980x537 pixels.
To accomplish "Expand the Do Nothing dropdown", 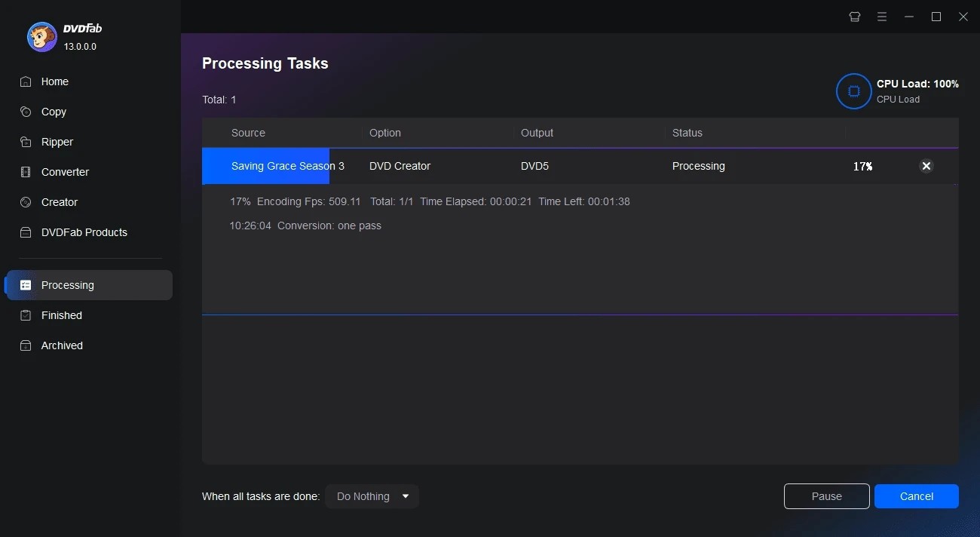I will [372, 496].
